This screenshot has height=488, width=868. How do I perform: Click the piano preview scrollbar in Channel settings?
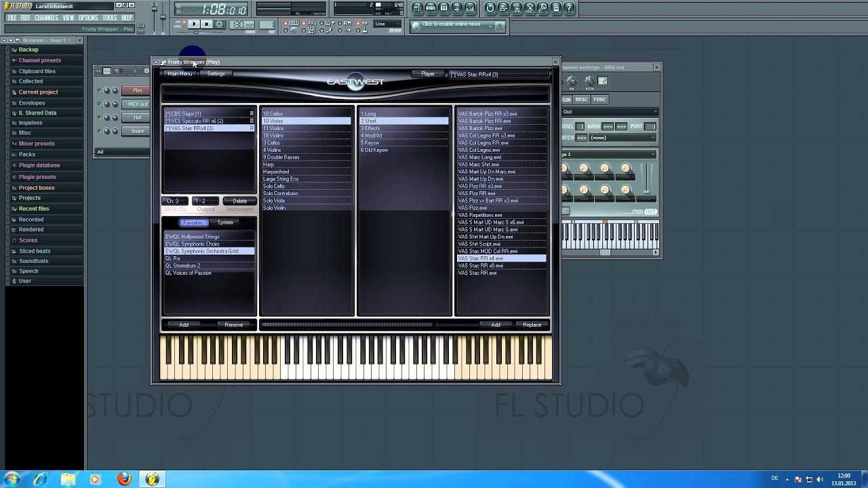click(605, 253)
